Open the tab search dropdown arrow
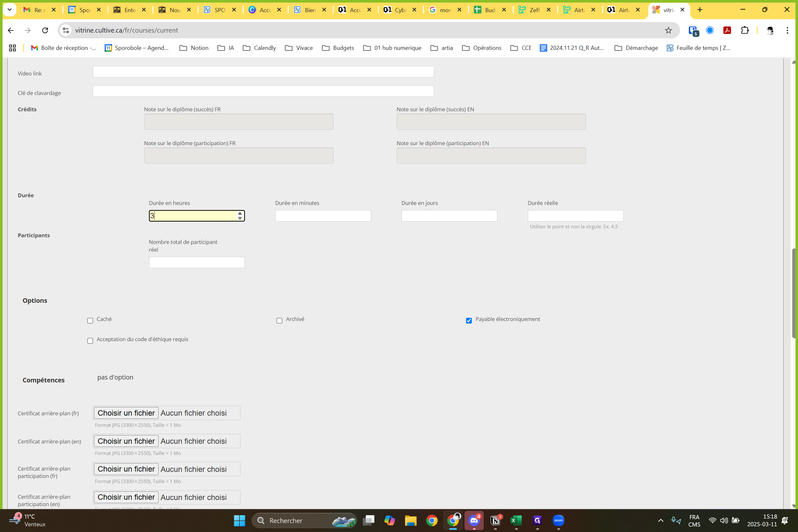The width and height of the screenshot is (798, 532). click(x=10, y=10)
